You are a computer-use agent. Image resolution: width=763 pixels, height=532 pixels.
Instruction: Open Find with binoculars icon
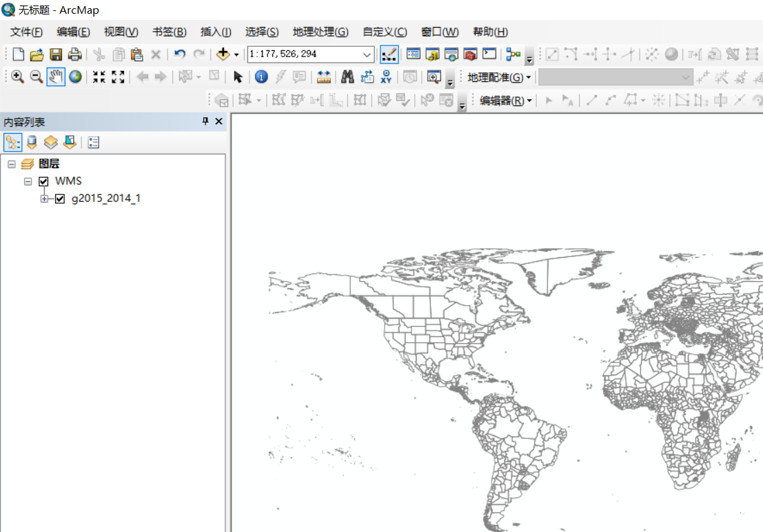coord(347,77)
